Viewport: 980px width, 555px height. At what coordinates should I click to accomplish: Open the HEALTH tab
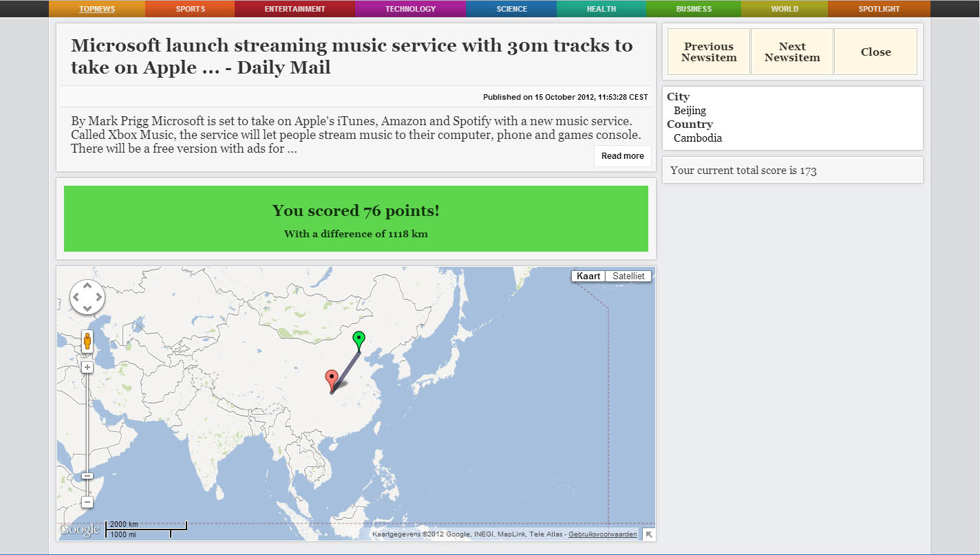pyautogui.click(x=601, y=9)
